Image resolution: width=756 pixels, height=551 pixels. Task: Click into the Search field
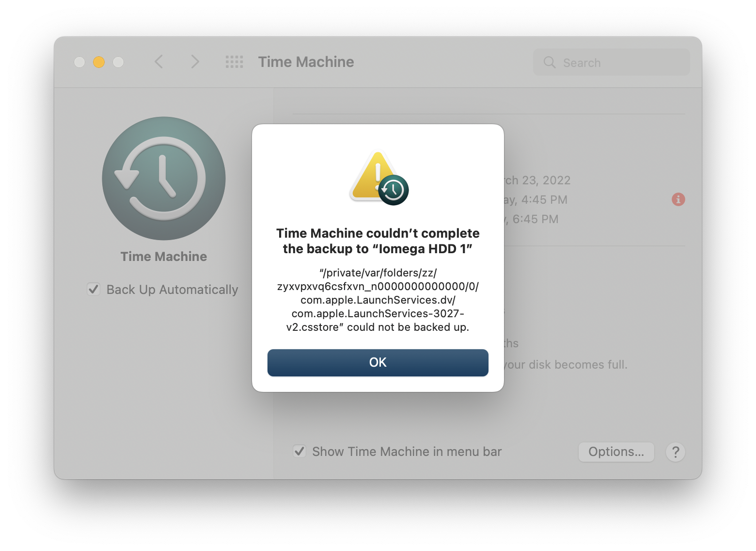point(612,62)
